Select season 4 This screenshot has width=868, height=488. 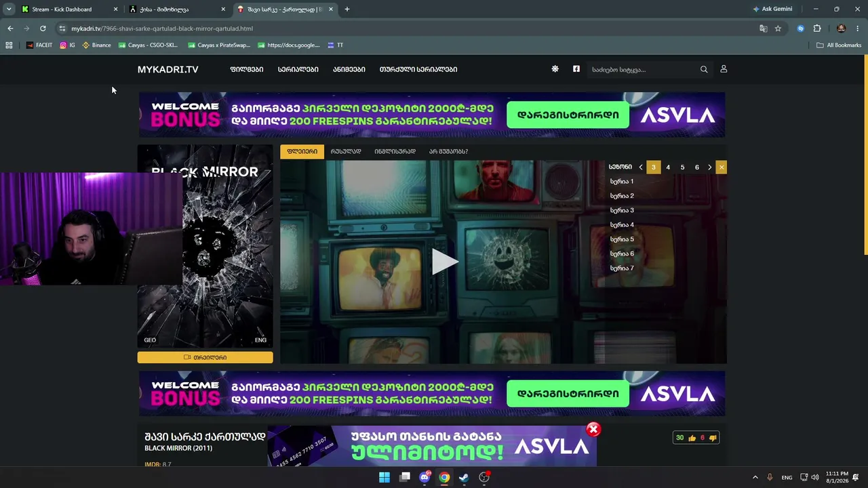tap(668, 167)
